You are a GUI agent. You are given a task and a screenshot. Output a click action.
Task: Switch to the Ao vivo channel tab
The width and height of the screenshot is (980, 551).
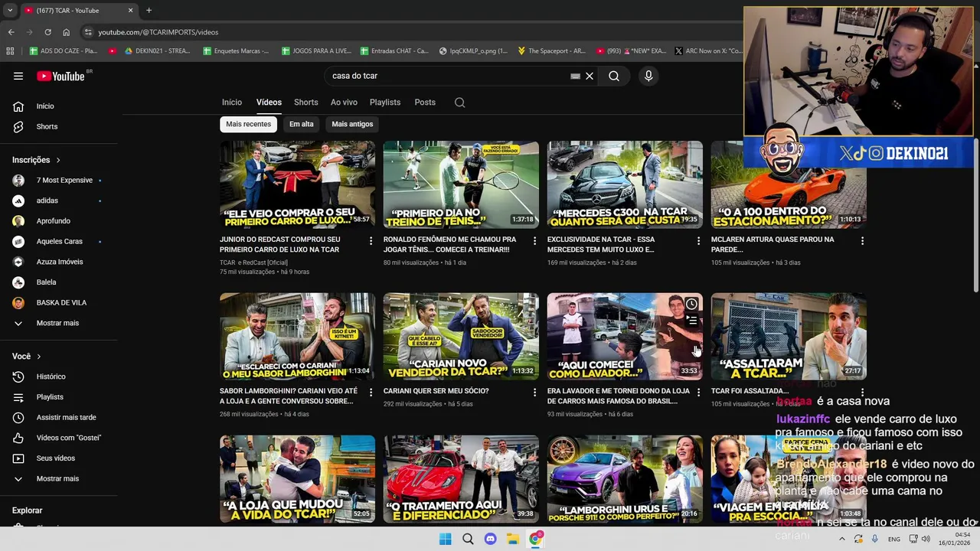pos(344,103)
